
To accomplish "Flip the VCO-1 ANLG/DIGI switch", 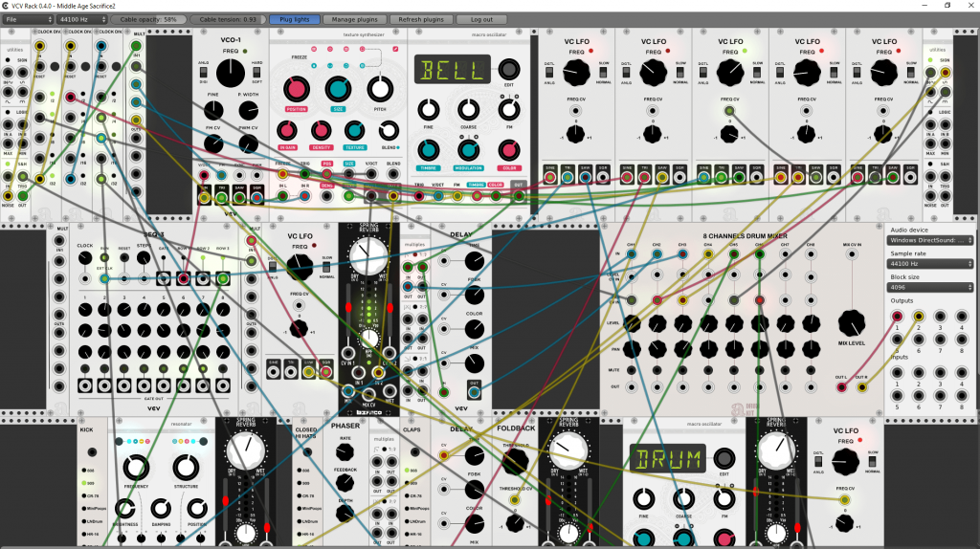I will point(204,73).
